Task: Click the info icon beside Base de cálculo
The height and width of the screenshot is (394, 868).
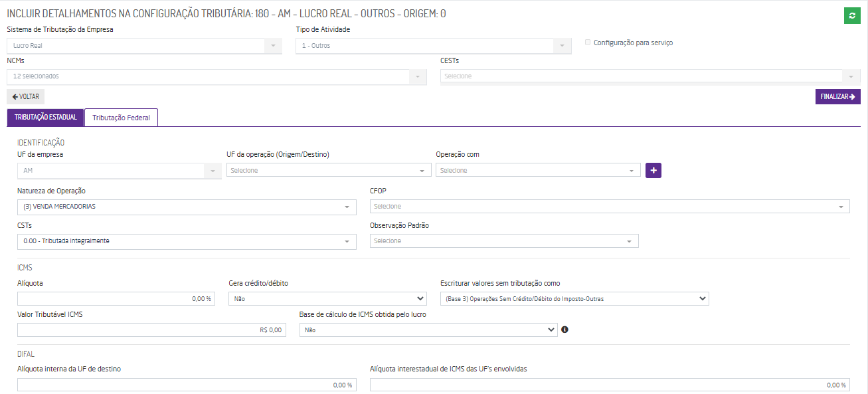Action: click(564, 330)
